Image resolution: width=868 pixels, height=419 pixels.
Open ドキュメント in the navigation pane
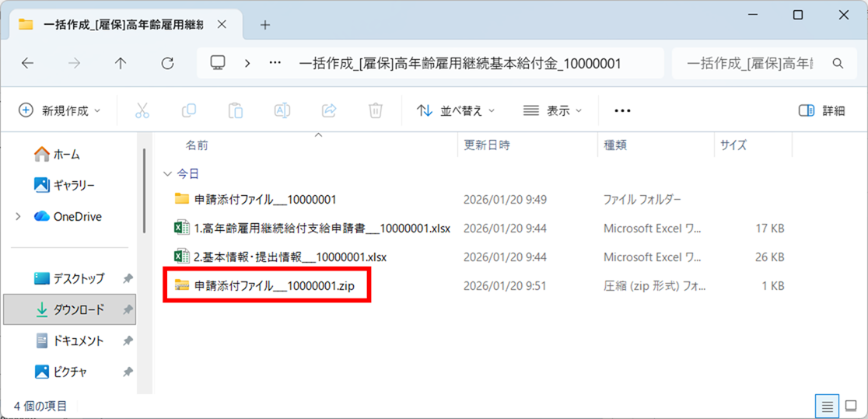(x=69, y=341)
